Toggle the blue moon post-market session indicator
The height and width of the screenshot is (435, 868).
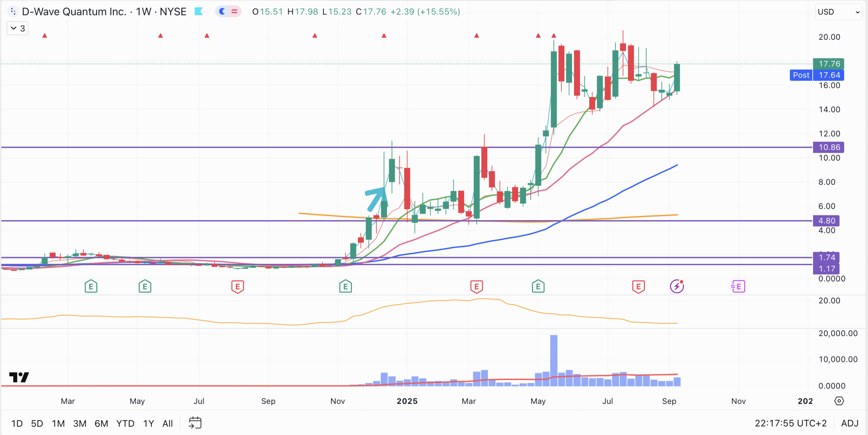(x=222, y=12)
